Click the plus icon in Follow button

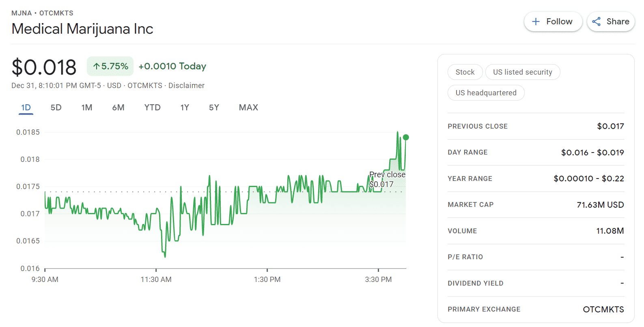[536, 22]
